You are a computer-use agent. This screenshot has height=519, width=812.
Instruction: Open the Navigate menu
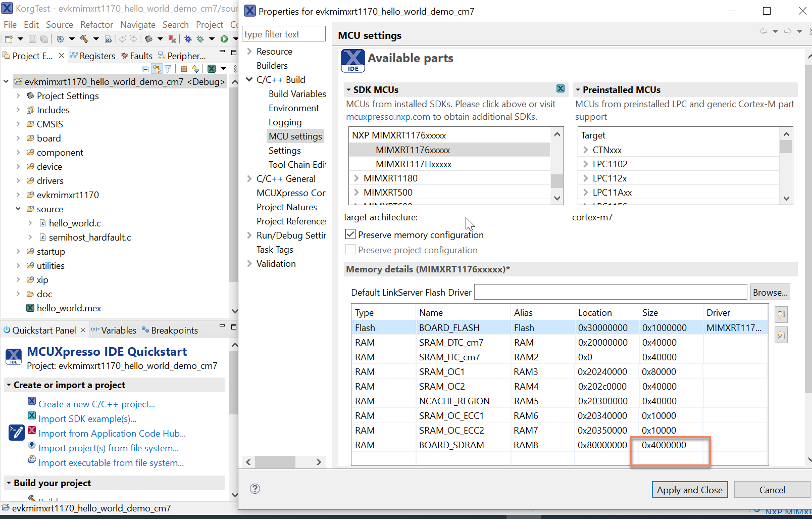137,24
